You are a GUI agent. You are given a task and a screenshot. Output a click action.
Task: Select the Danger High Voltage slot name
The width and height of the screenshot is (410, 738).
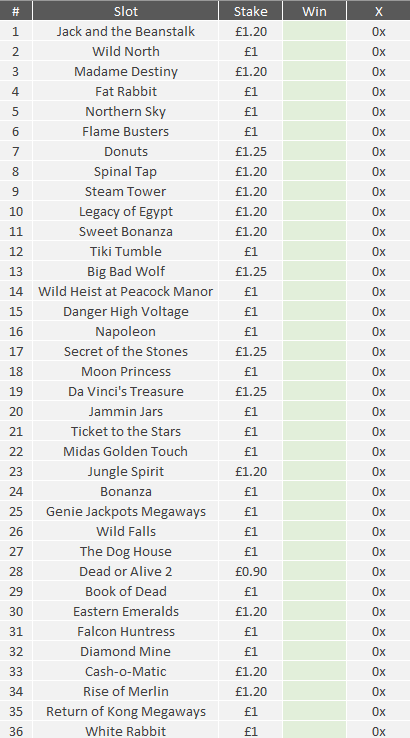(126, 312)
